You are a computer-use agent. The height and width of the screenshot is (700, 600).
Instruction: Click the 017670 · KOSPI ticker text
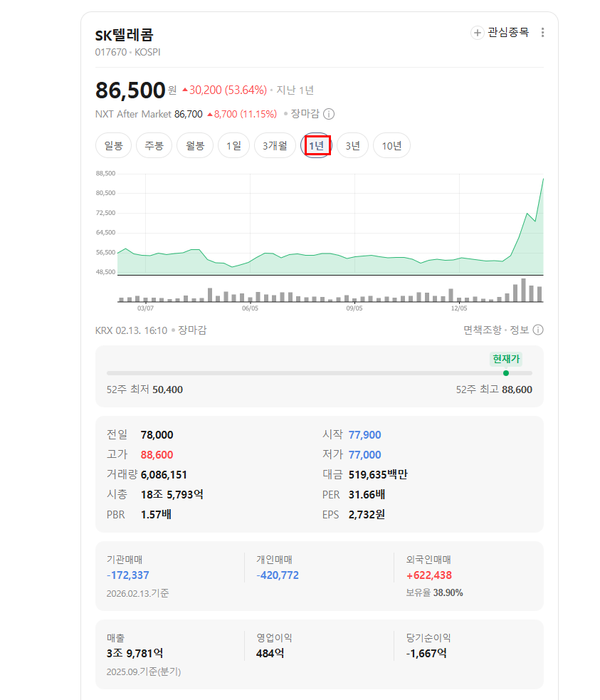(127, 52)
